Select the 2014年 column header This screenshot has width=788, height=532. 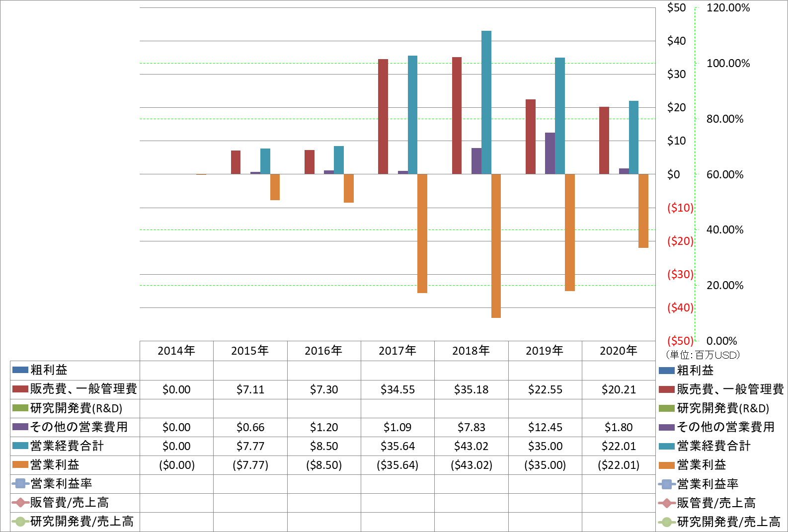click(176, 351)
